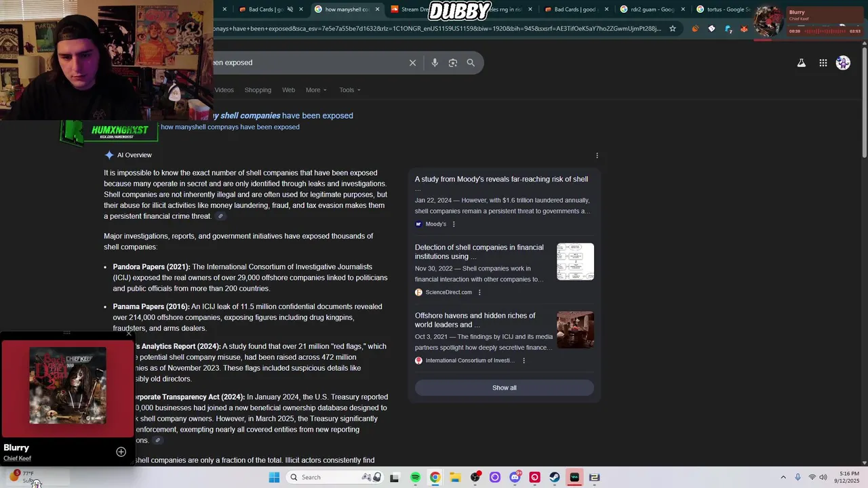
Task: Open the Google apps grid
Action: (x=823, y=62)
